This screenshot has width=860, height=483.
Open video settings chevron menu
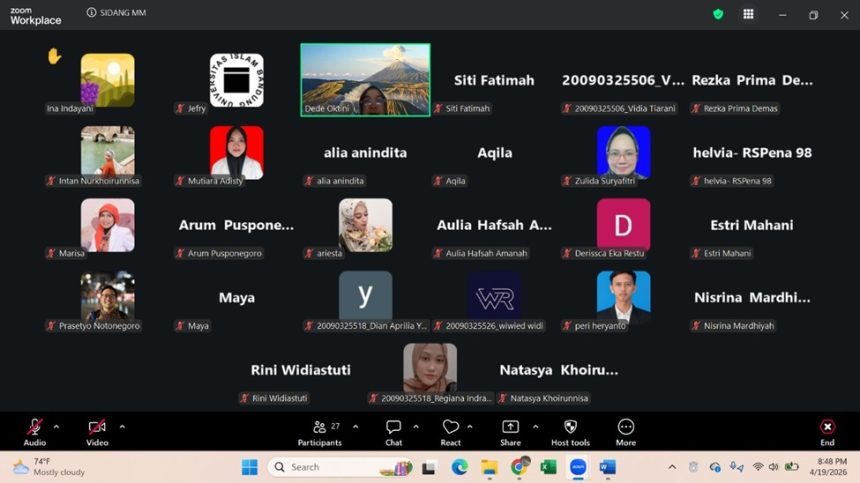tap(122, 427)
